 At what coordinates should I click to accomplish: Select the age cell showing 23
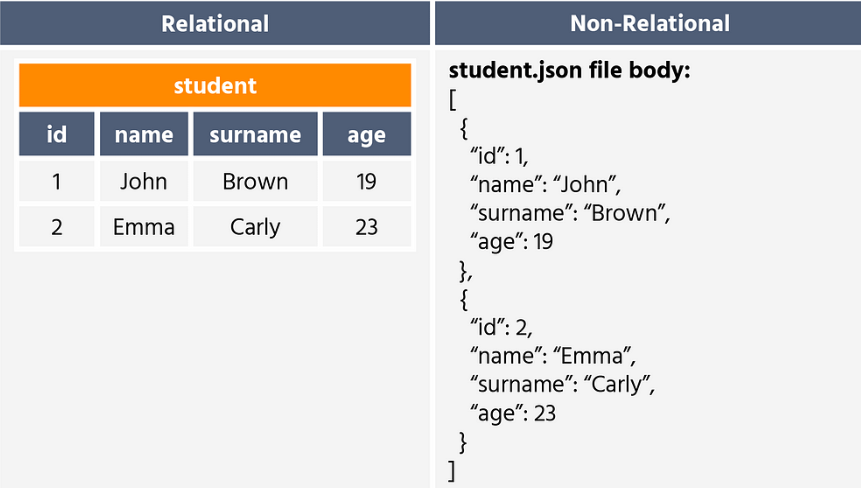(367, 227)
